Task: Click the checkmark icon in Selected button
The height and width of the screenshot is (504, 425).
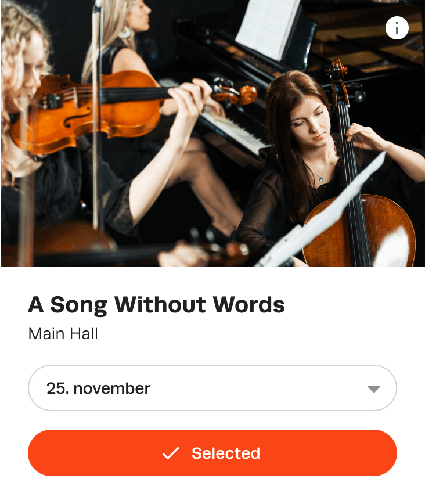Action: 171,453
